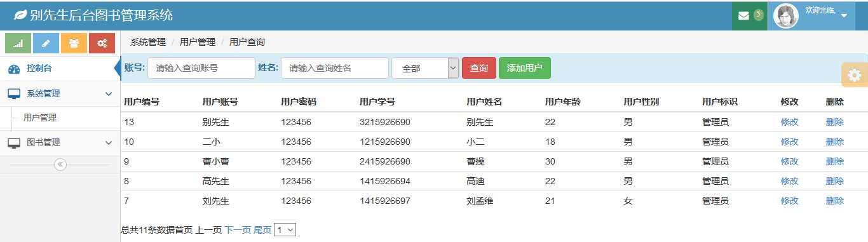
Task: Click the 图书管理 monitor icon
Action: pos(14,143)
